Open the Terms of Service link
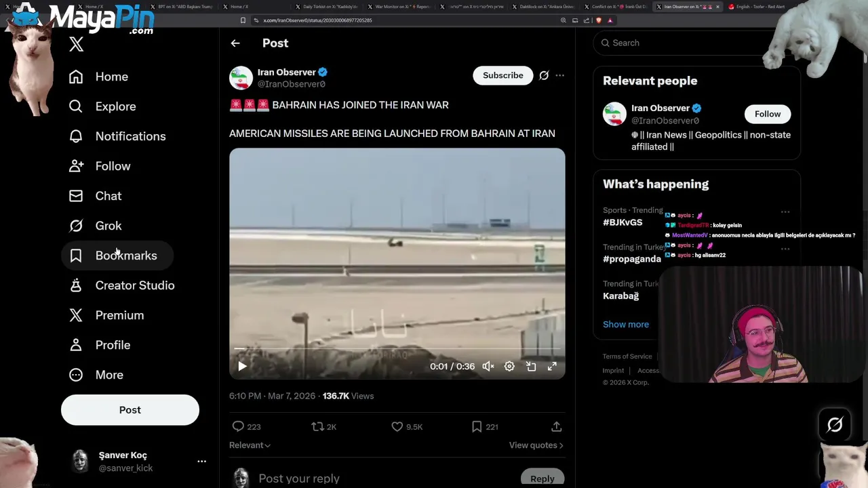 [x=627, y=357]
